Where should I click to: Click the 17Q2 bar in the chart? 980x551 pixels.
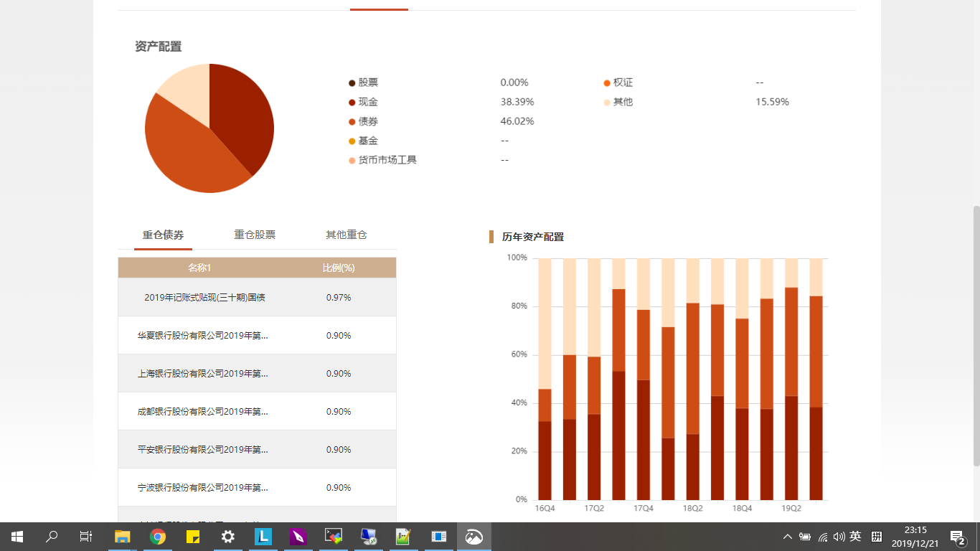594,379
